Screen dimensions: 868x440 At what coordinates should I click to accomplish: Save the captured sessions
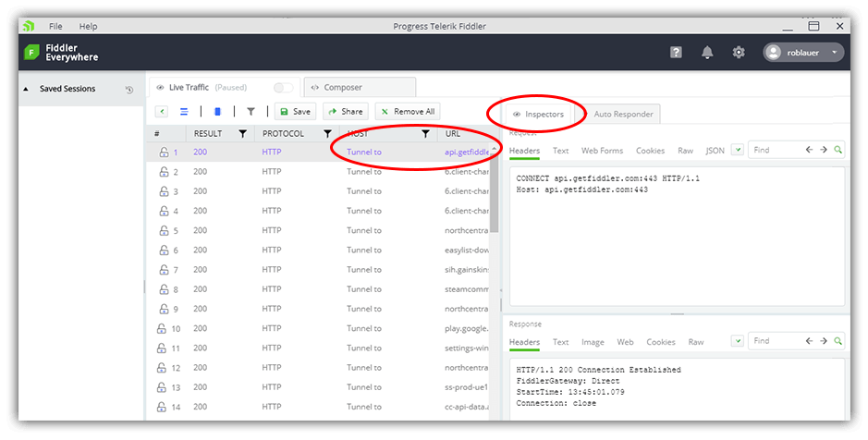[x=295, y=112]
